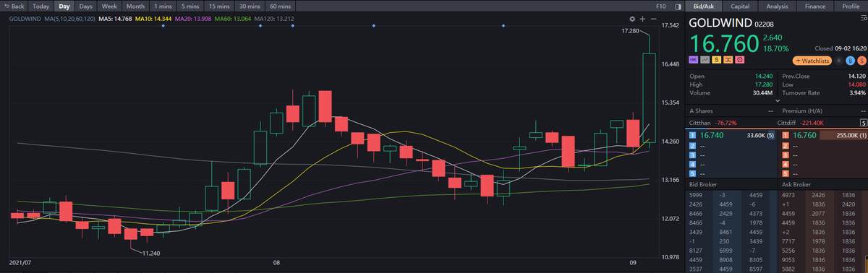Go back using the Back button
This screenshot has width=868, height=273.
click(14, 6)
